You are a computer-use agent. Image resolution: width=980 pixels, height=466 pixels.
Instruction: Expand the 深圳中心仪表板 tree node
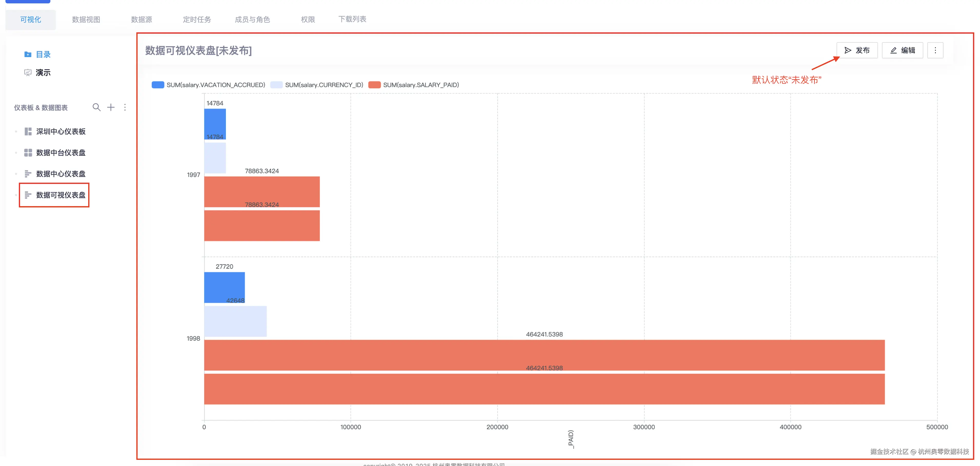[x=16, y=131]
